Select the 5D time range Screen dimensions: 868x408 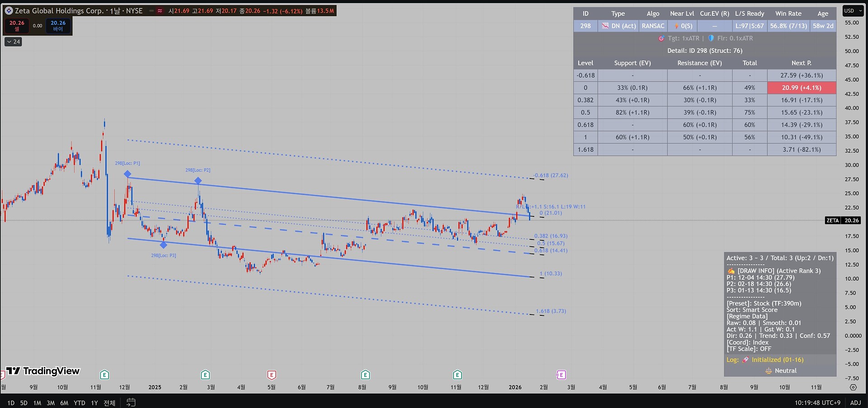(x=24, y=403)
